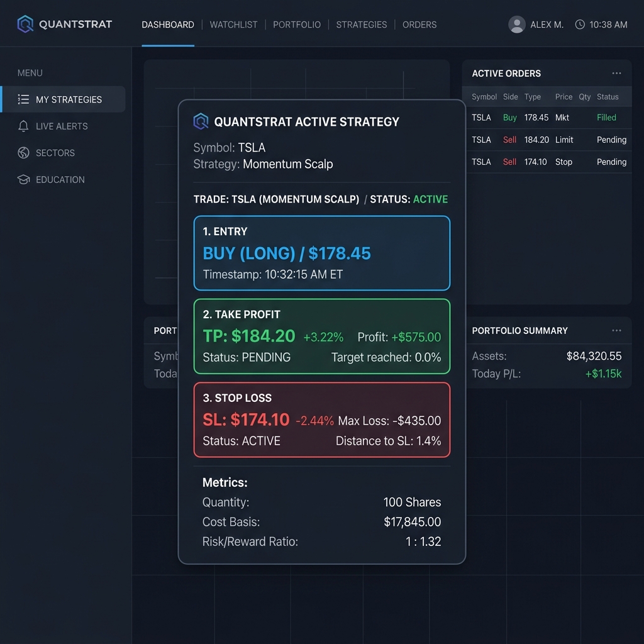Click the 10:38 AM time display
This screenshot has width=644, height=644.
608,25
